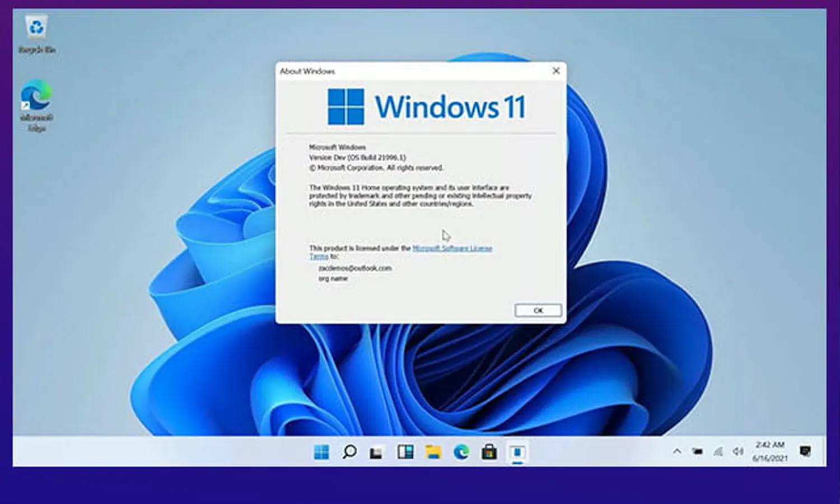Select the Recycle Bin desktop icon

(x=37, y=34)
